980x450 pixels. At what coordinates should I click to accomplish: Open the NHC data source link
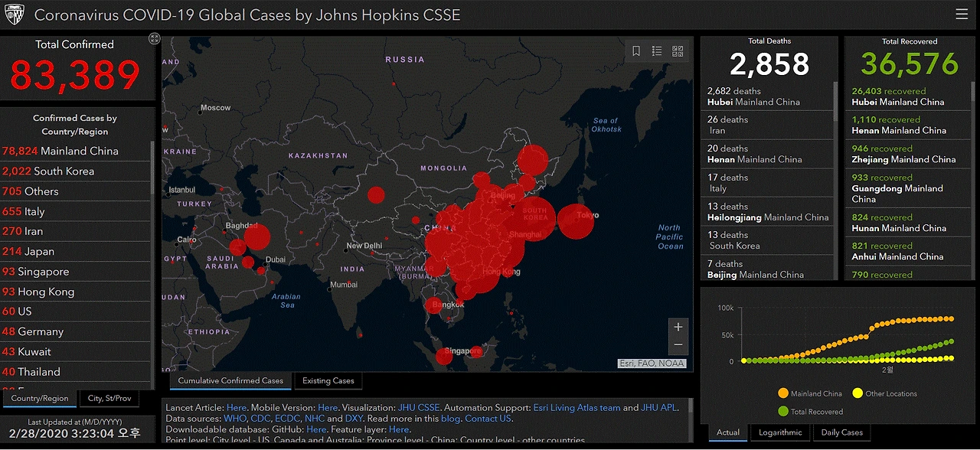click(x=315, y=419)
